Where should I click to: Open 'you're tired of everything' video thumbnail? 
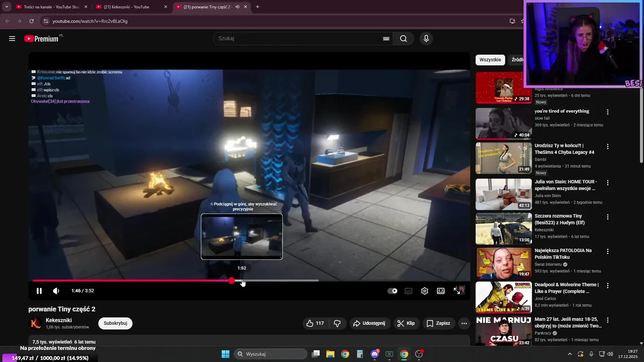pos(504,124)
